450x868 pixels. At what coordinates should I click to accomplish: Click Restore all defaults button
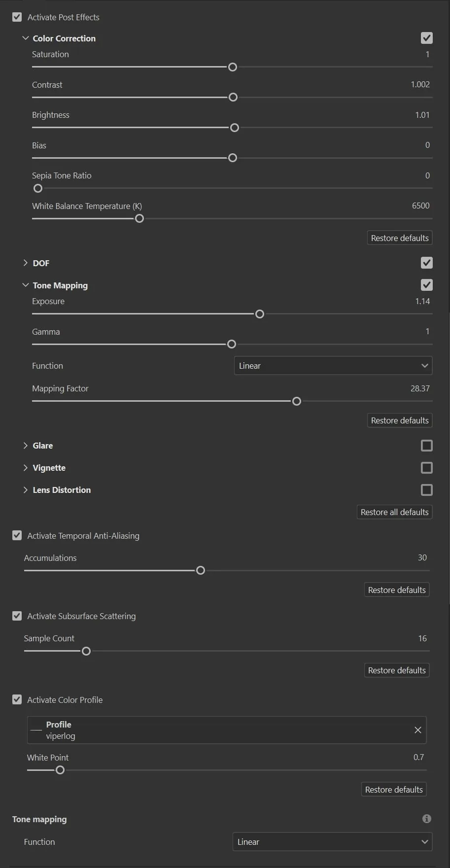tap(395, 512)
